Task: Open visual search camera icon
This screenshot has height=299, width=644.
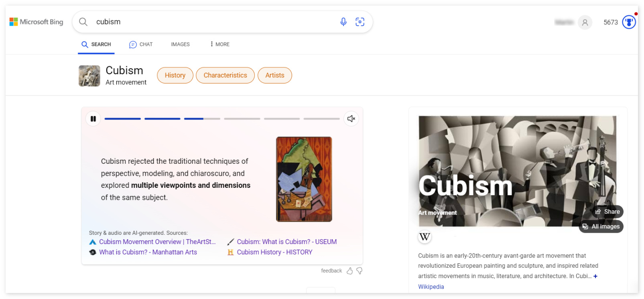Action: coord(360,22)
